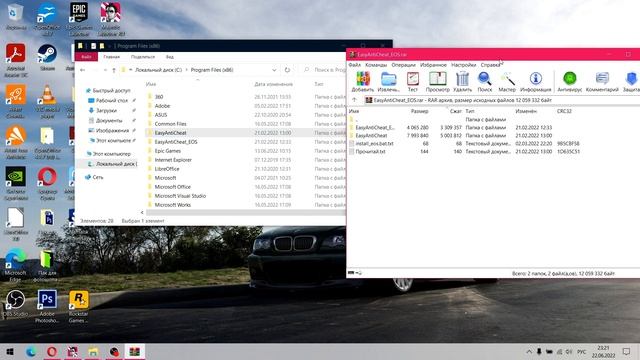Viewport: 640px width, 360px height.
Task: Launch the Мастер (Wizard) wand tool
Action: tap(507, 81)
